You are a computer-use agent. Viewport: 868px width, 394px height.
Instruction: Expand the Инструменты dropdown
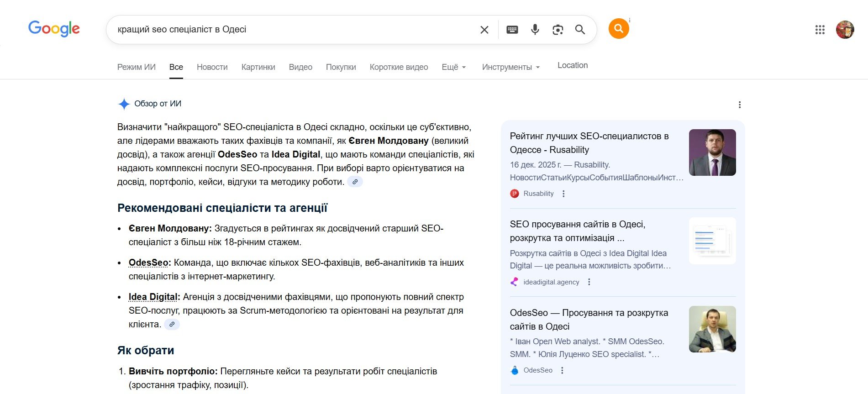pyautogui.click(x=511, y=67)
